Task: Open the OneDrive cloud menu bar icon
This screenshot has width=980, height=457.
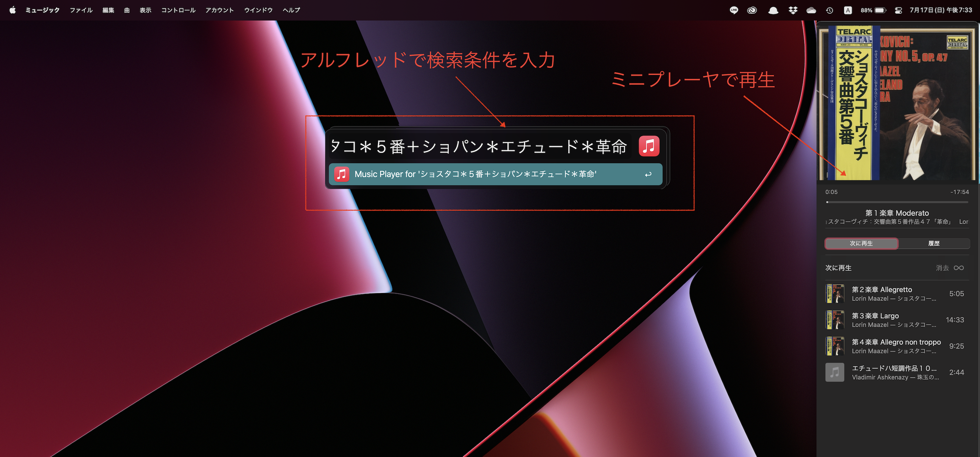Action: tap(811, 10)
